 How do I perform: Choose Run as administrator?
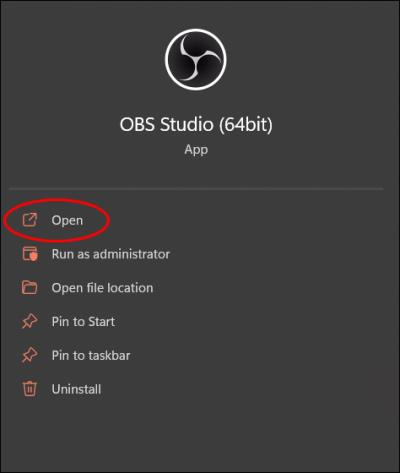pos(111,254)
